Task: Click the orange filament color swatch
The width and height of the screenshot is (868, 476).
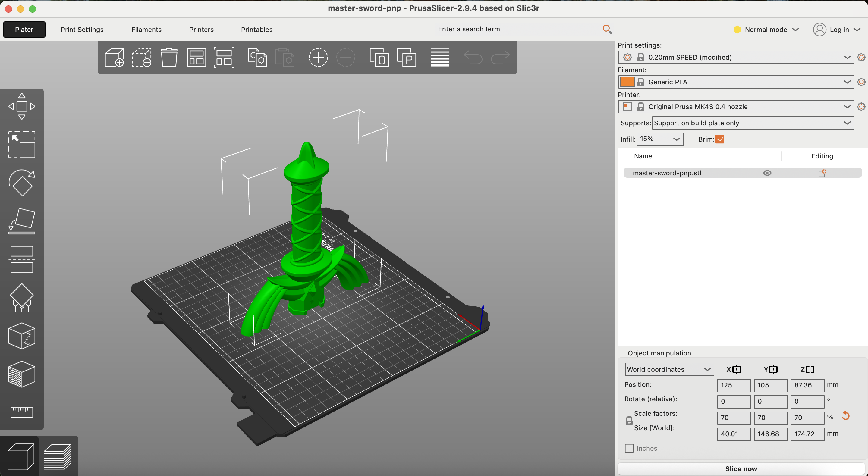Action: [627, 82]
